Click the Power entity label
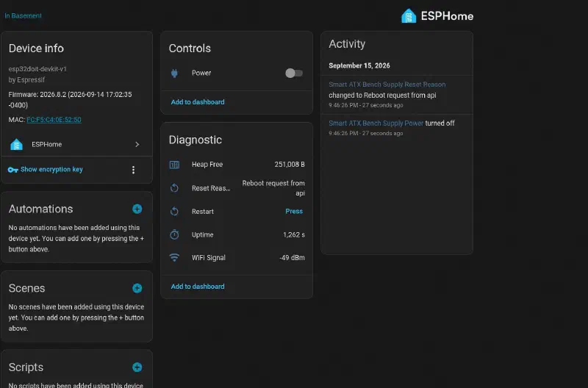 point(201,73)
